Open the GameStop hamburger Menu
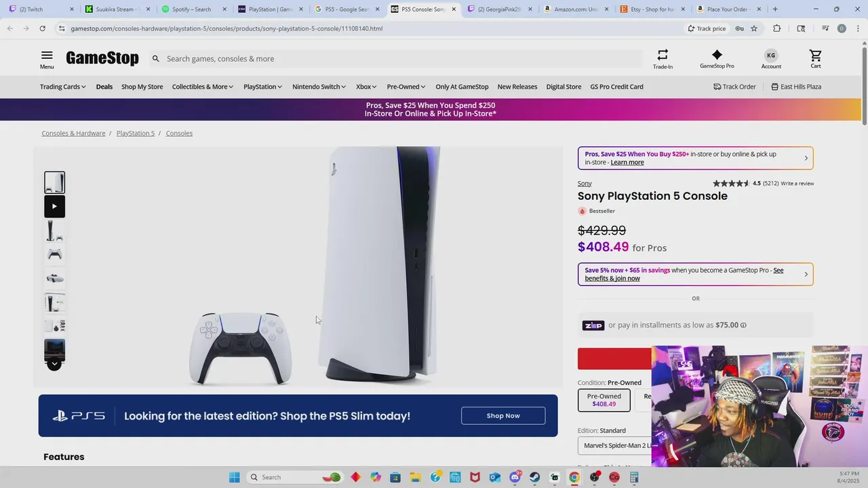 (47, 60)
